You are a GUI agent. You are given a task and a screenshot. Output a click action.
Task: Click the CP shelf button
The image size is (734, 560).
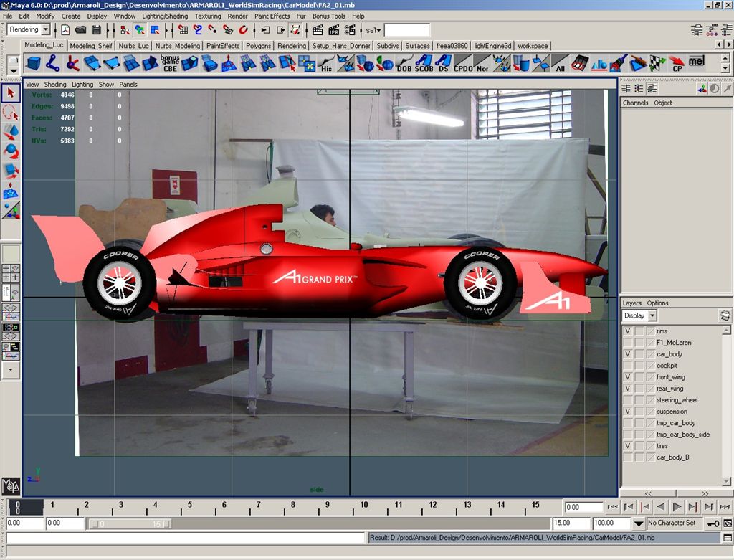(677, 63)
